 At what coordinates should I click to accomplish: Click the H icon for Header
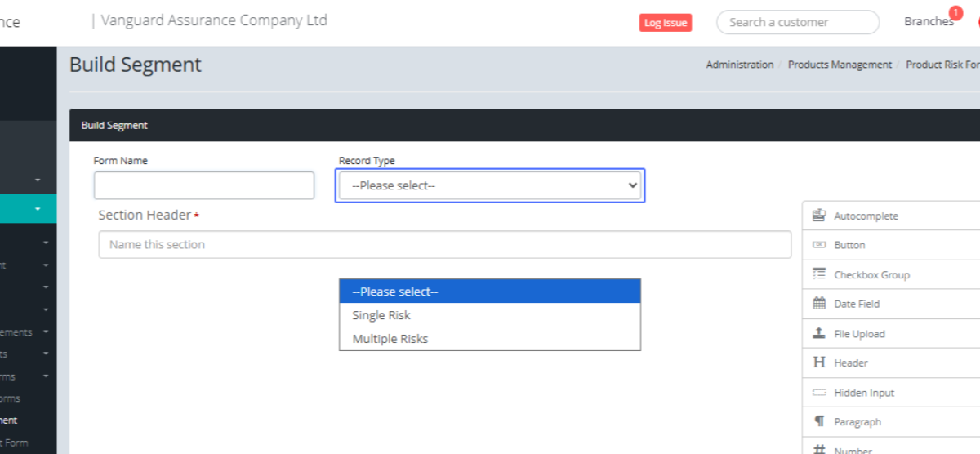tap(819, 363)
